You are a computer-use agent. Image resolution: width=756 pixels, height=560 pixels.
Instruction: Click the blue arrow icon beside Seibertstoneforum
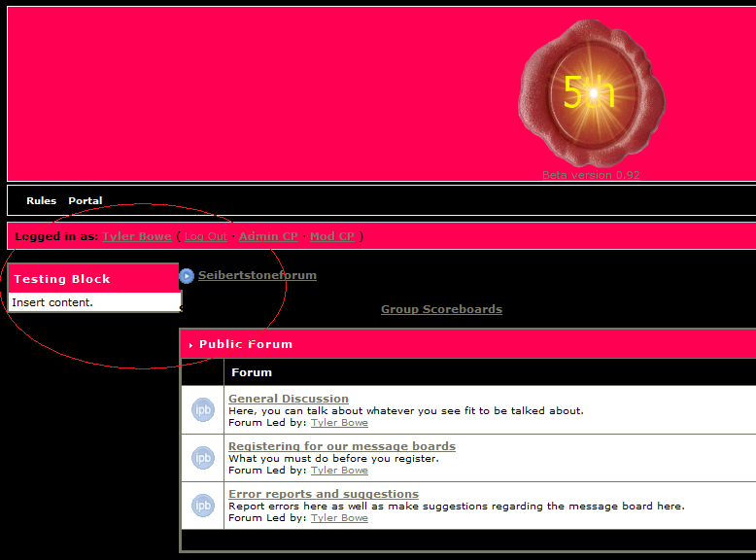tap(187, 276)
